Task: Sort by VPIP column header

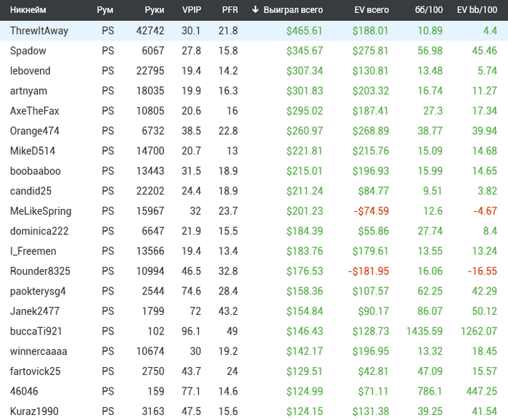Action: [x=192, y=10]
